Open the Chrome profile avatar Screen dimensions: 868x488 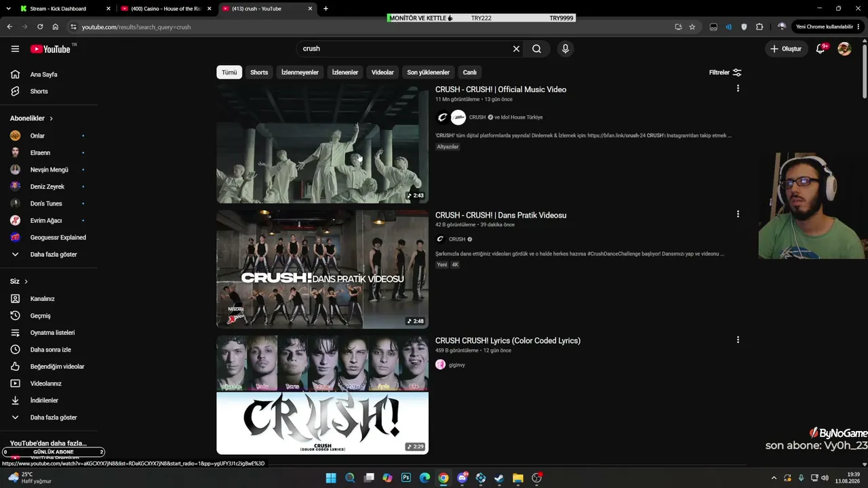coord(782,27)
